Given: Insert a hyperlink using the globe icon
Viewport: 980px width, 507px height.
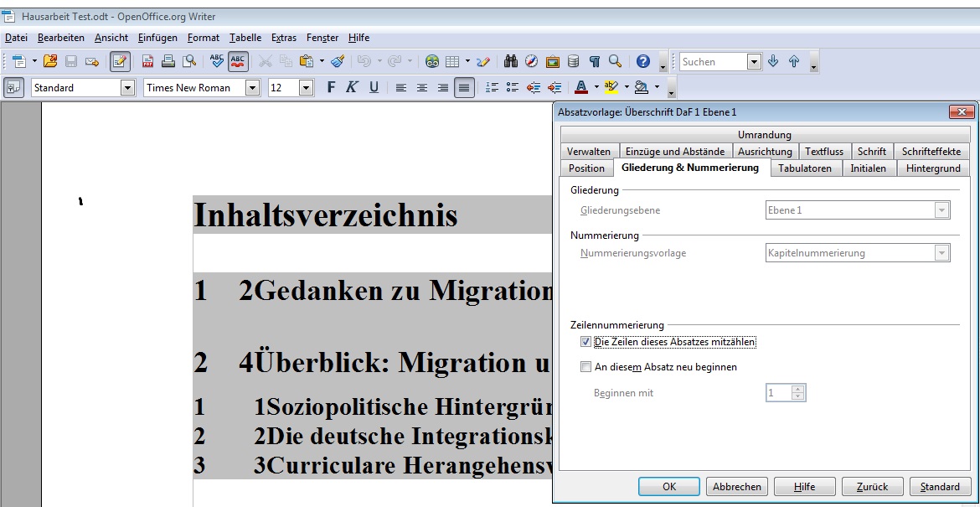Looking at the screenshot, I should [x=431, y=60].
